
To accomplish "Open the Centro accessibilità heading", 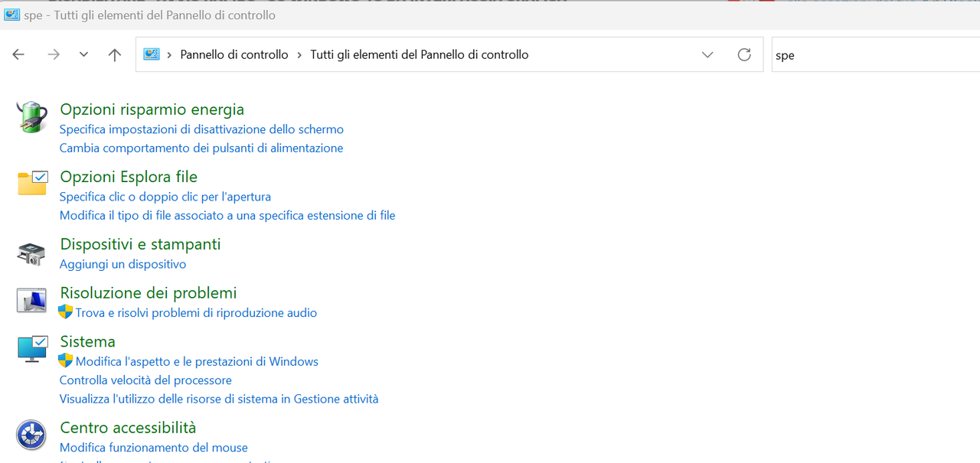I will pos(129,428).
